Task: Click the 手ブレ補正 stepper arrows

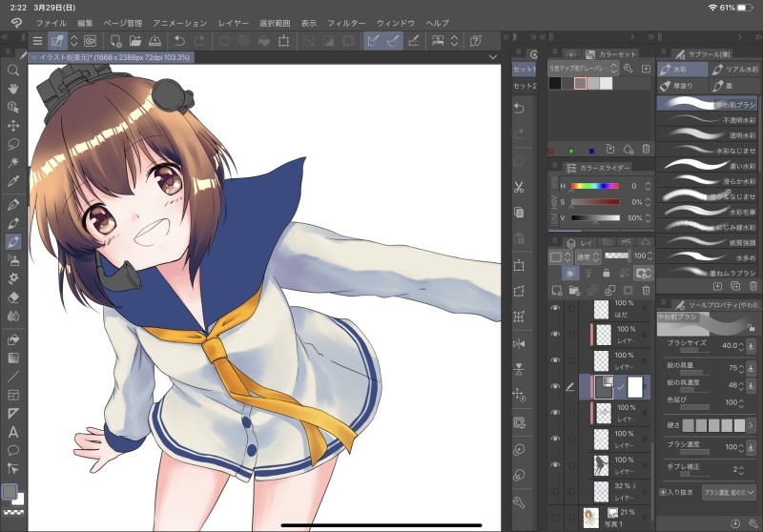Action: coord(741,470)
